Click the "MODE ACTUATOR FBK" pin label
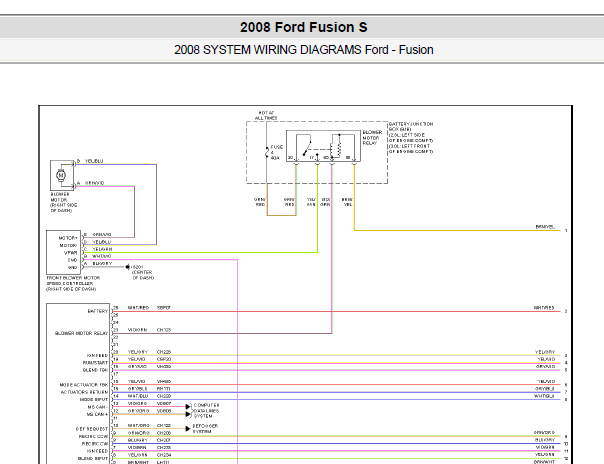The height and width of the screenshot is (464, 604). 84,385
